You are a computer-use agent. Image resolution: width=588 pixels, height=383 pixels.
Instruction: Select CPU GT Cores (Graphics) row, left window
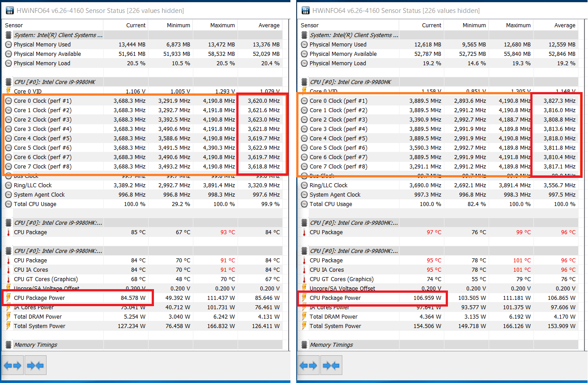[142, 279]
